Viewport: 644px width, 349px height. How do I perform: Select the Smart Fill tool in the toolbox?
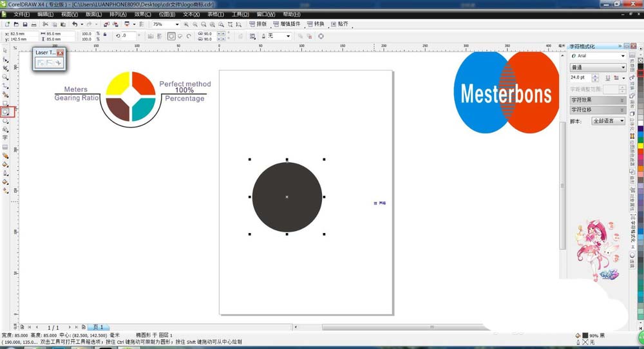pyautogui.click(x=5, y=94)
